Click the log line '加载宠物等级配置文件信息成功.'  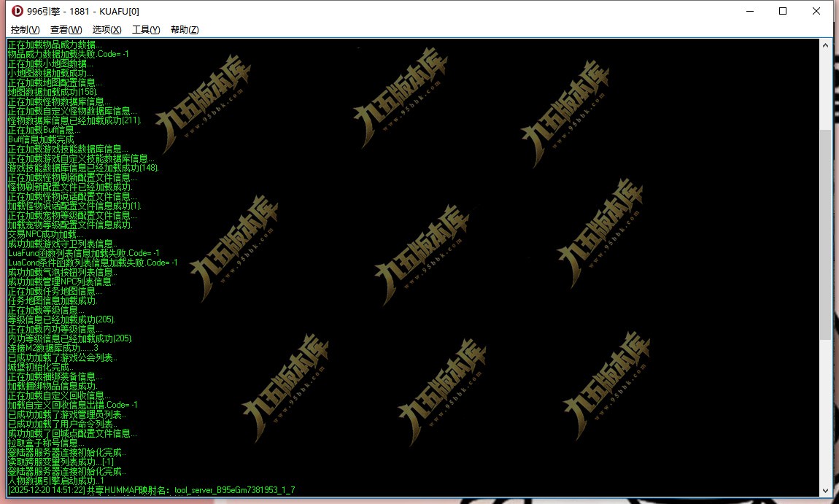pos(70,225)
